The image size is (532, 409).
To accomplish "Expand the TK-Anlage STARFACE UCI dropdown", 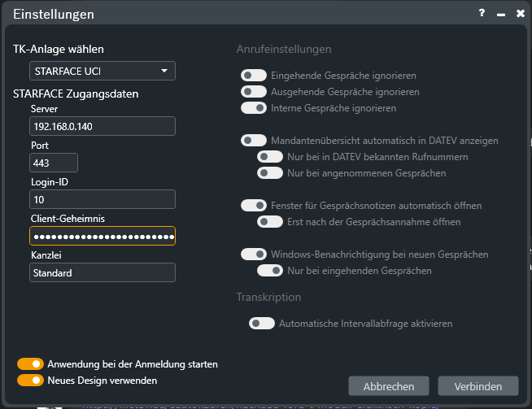I will pos(102,71).
